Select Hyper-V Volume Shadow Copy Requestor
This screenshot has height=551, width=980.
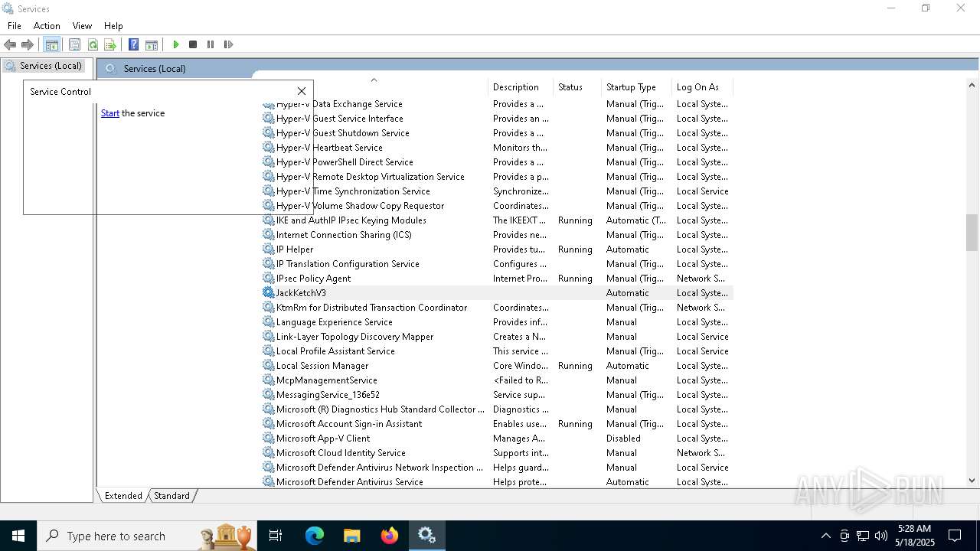[360, 206]
